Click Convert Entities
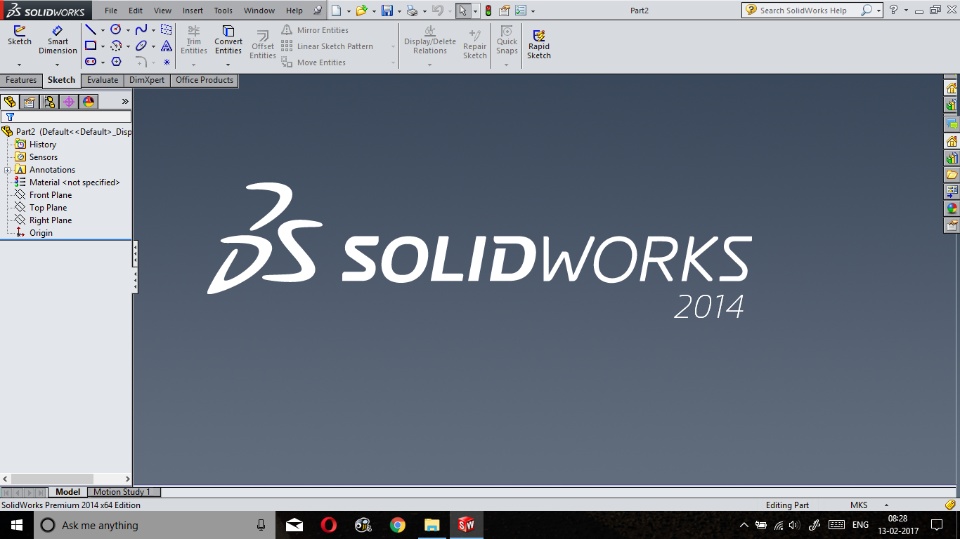Image resolution: width=960 pixels, height=539 pixels. 228,40
